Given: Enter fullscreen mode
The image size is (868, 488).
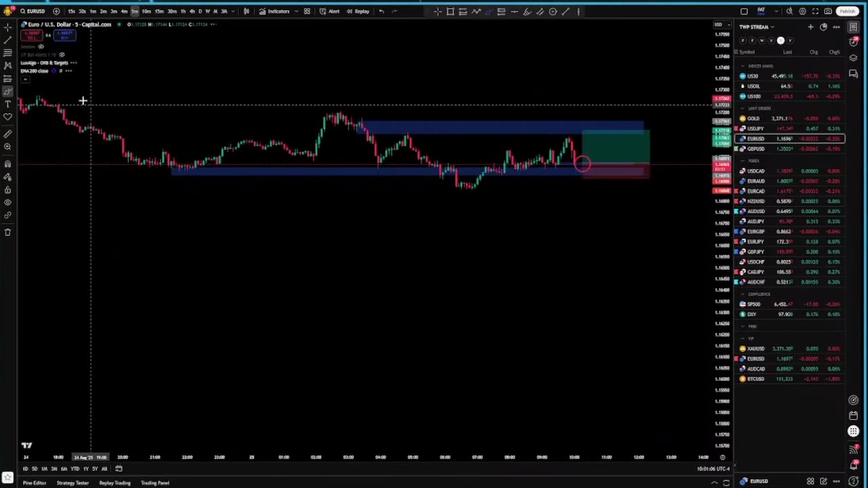Looking at the screenshot, I should click(815, 11).
